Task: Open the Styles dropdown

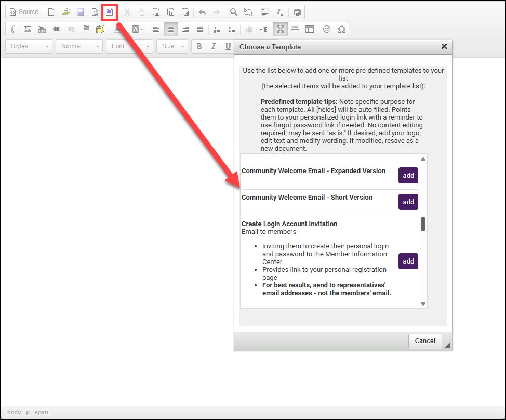Action: [30, 46]
